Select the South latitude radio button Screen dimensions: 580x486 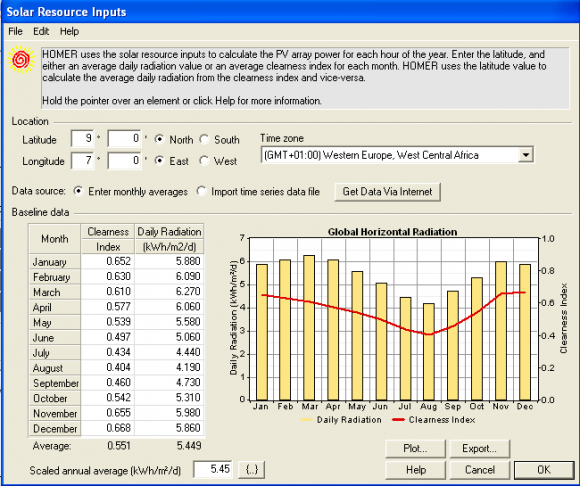click(x=204, y=139)
